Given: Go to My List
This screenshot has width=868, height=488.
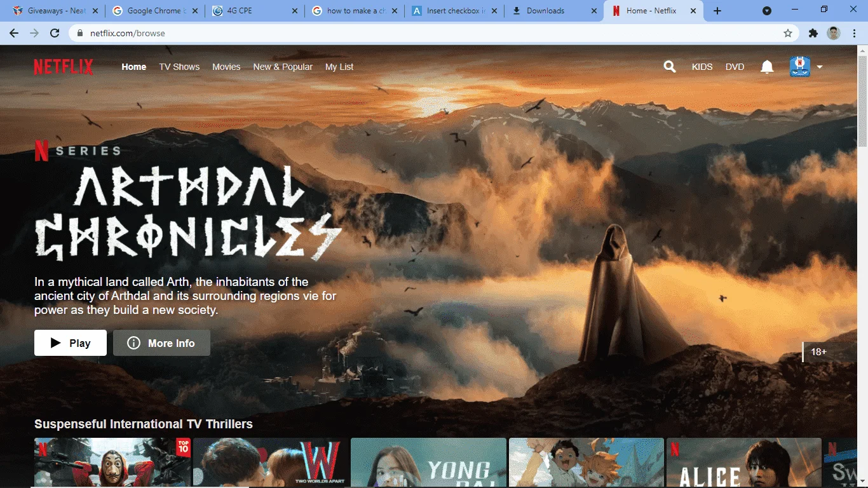Looking at the screenshot, I should [x=339, y=67].
